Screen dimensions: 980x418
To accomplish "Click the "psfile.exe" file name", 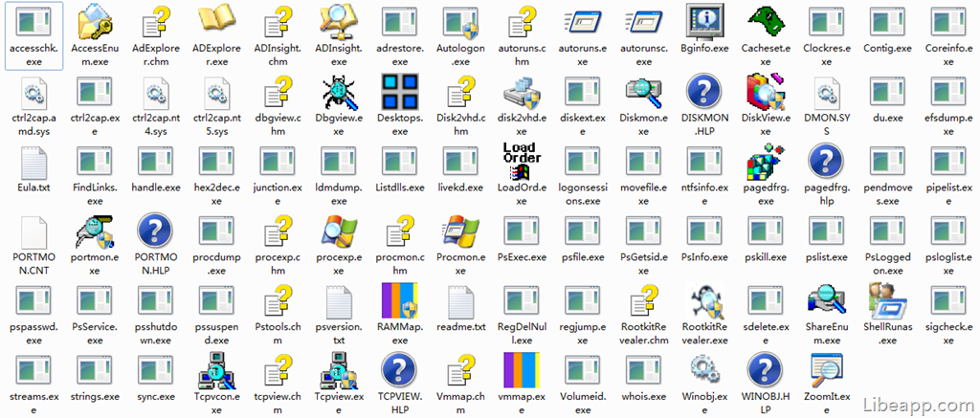I will pyautogui.click(x=583, y=257).
